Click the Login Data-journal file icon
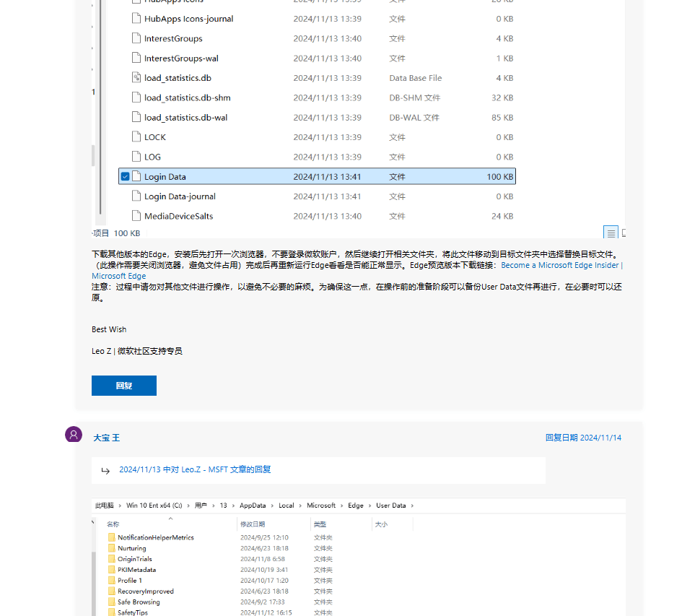This screenshot has width=682, height=616. (136, 196)
